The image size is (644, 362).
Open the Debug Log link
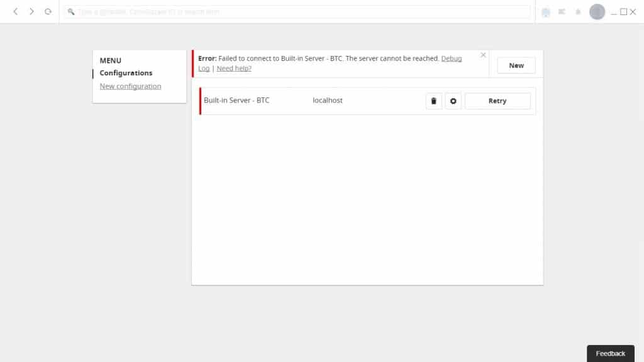[x=452, y=58]
